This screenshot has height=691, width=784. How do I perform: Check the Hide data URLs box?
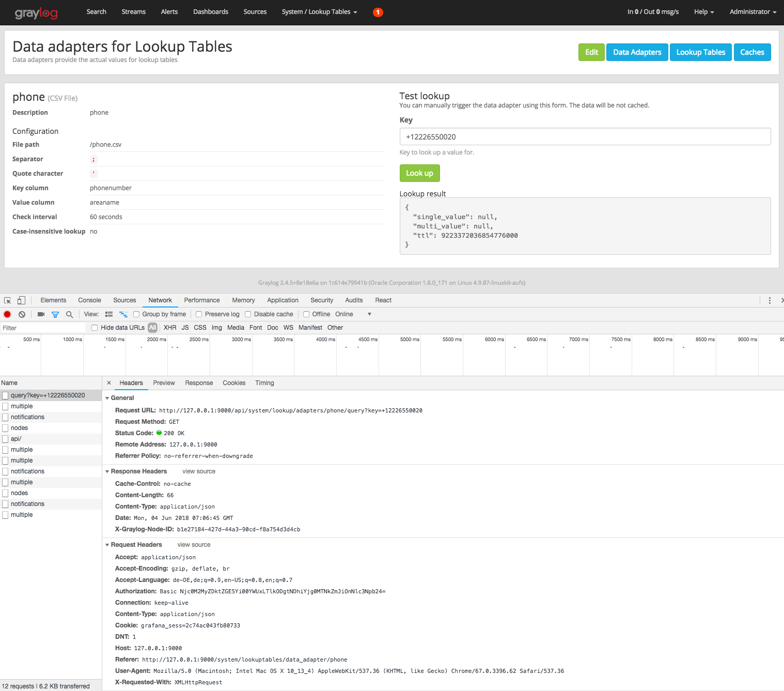click(94, 327)
